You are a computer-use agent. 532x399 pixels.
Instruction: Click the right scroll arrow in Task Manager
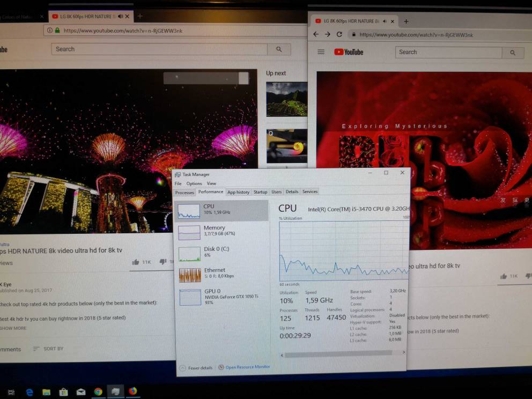403,352
